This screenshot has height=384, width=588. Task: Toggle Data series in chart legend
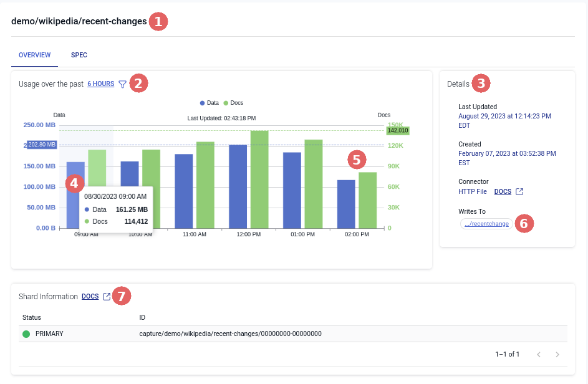click(x=210, y=102)
